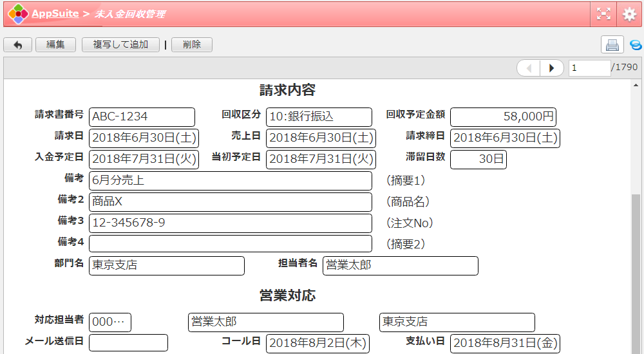Open the settings gear menu
The image size is (644, 354).
(629, 14)
